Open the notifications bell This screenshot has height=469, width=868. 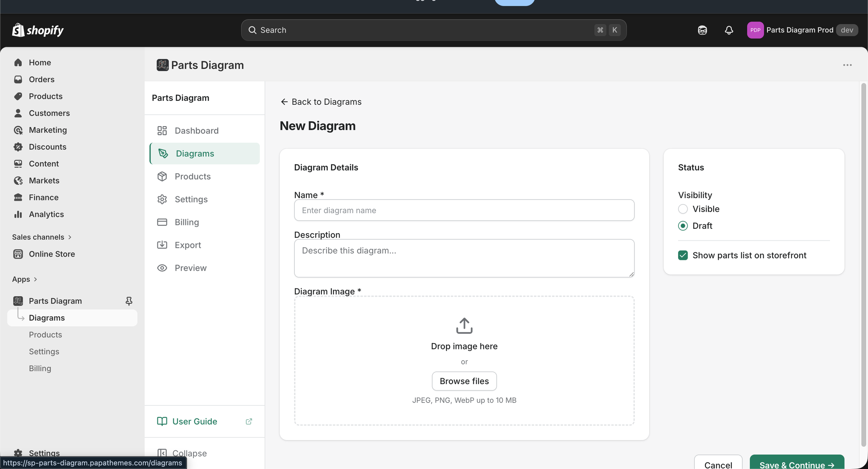pyautogui.click(x=729, y=30)
